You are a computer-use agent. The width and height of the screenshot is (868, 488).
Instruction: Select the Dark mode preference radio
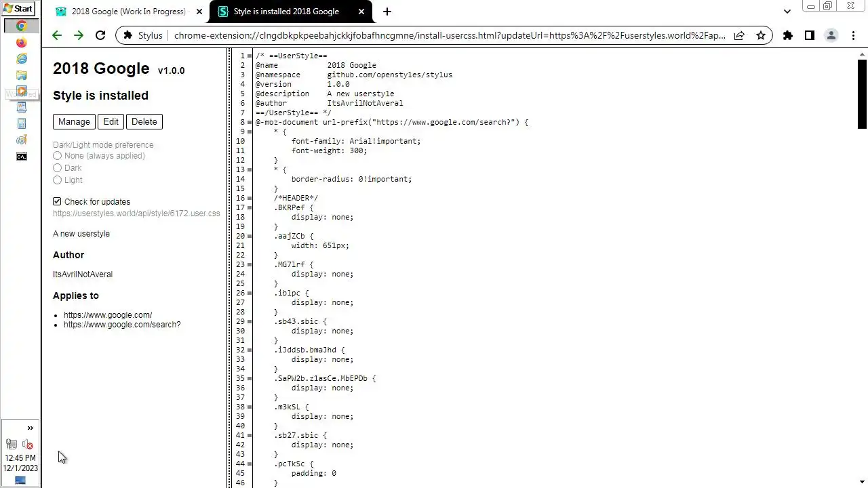57,168
